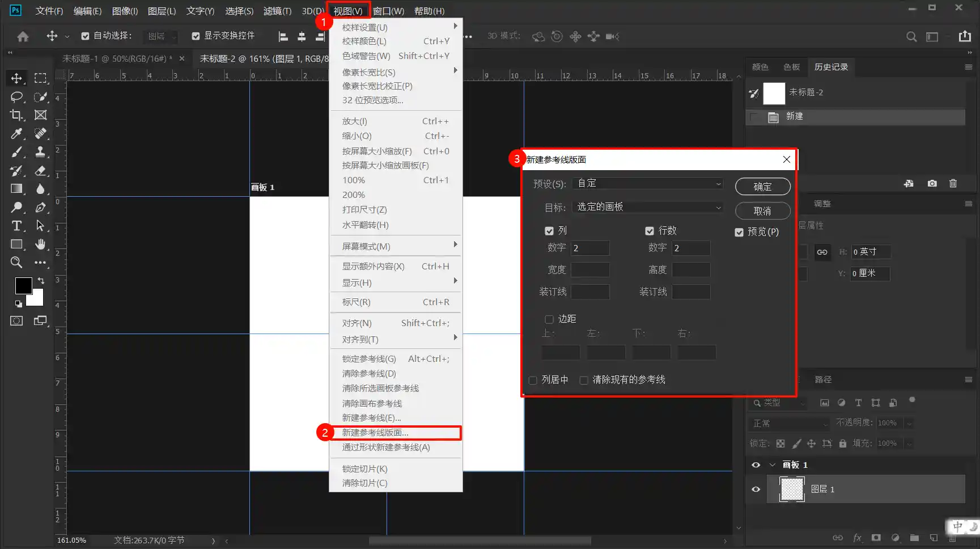The width and height of the screenshot is (980, 549).
Task: Select the Horizontal Type tool
Action: (16, 226)
